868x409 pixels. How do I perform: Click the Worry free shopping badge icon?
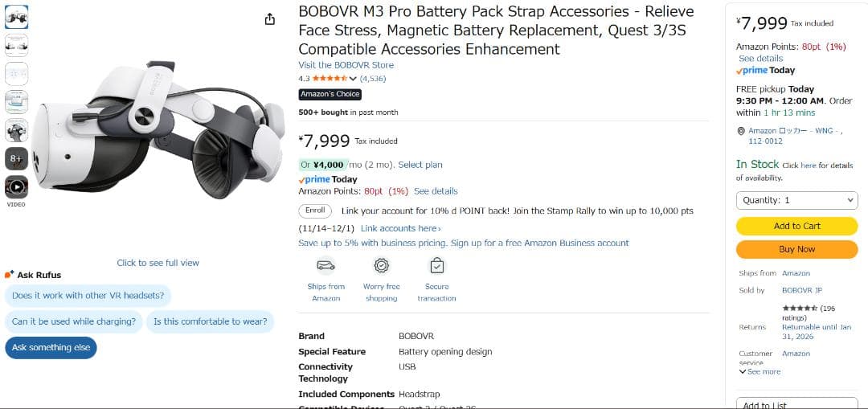coord(381,265)
